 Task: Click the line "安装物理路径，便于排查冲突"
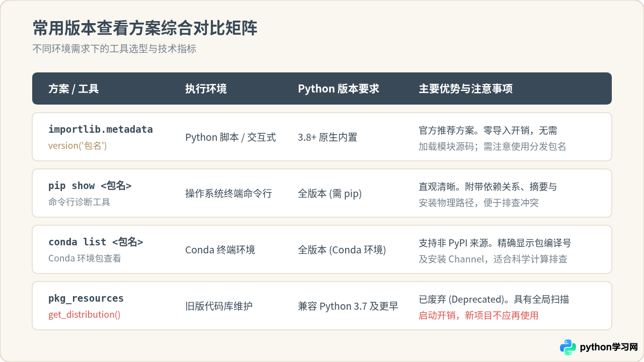point(479,203)
